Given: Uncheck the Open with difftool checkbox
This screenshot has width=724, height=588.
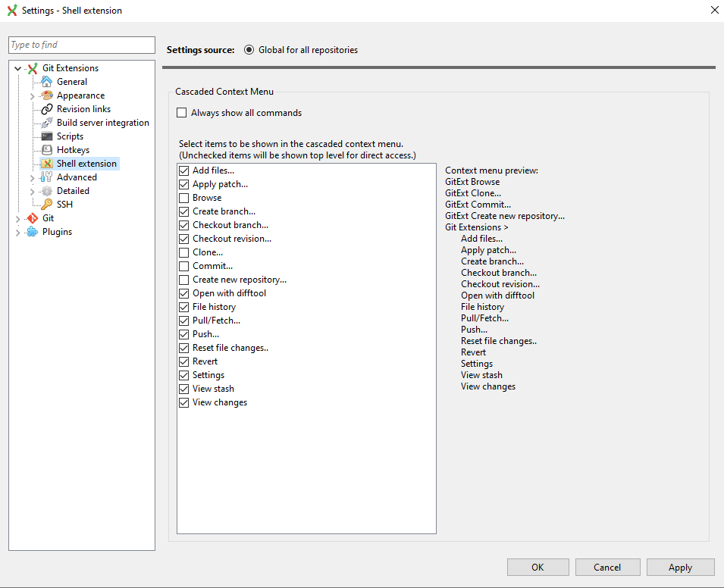Looking at the screenshot, I should click(183, 293).
